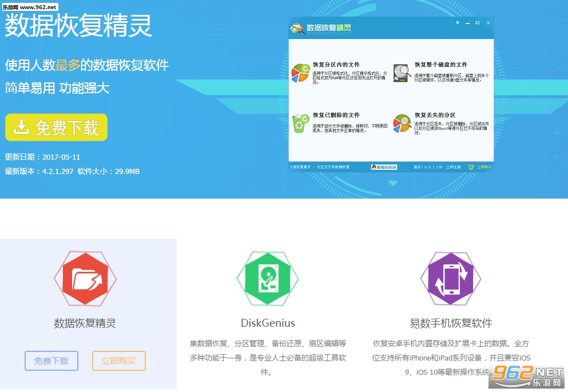Click the 客服QQ在线 support badge
Image resolution: width=568 pixels, height=392 pixels.
(x=384, y=167)
